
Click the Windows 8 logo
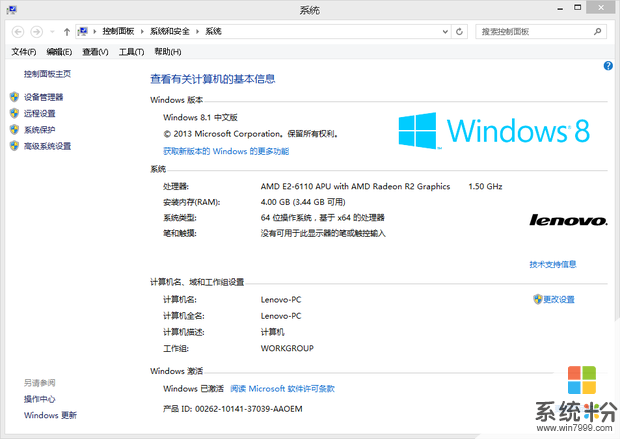(x=494, y=131)
